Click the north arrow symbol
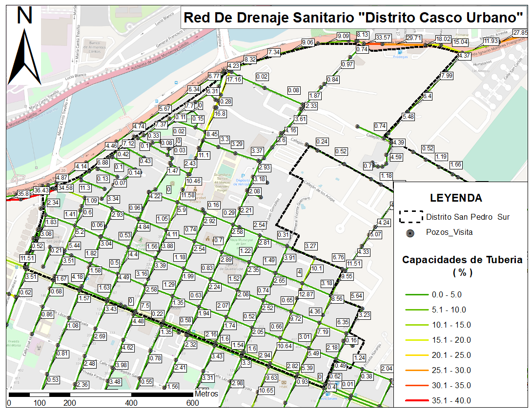The image size is (532, 415). point(24,57)
